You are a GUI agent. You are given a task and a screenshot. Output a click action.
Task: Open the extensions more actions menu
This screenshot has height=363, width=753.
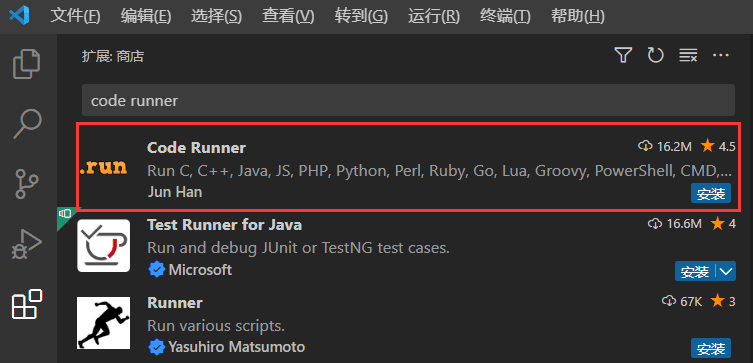tap(721, 55)
